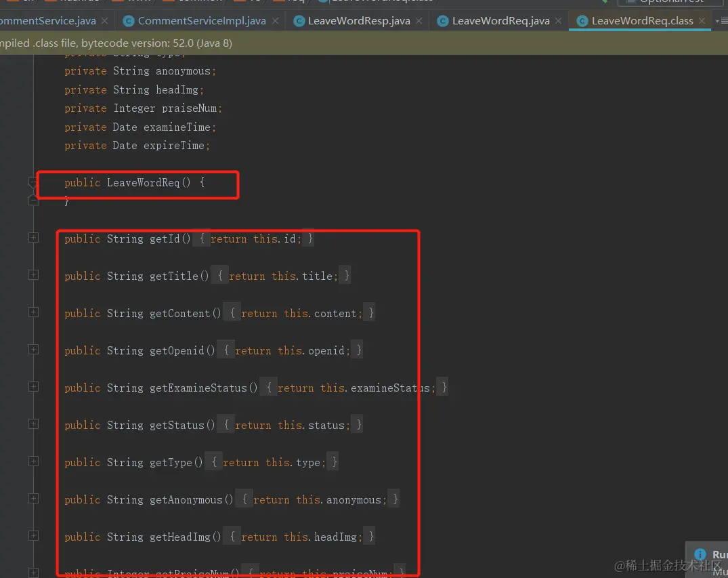
Task: Click the class icon on LeaveWordReq.class tab
Action: click(582, 21)
